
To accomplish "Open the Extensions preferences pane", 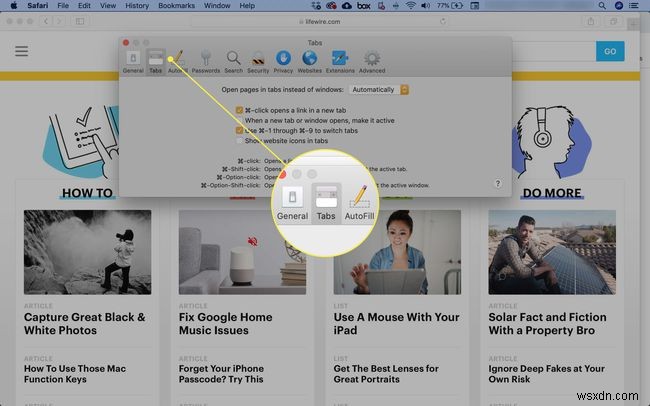I will (340, 62).
